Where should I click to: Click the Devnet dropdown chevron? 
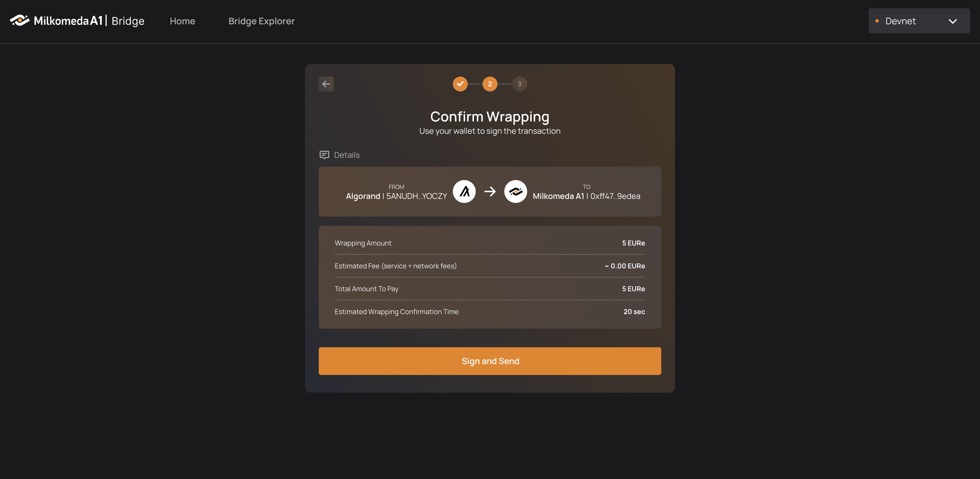pos(953,21)
